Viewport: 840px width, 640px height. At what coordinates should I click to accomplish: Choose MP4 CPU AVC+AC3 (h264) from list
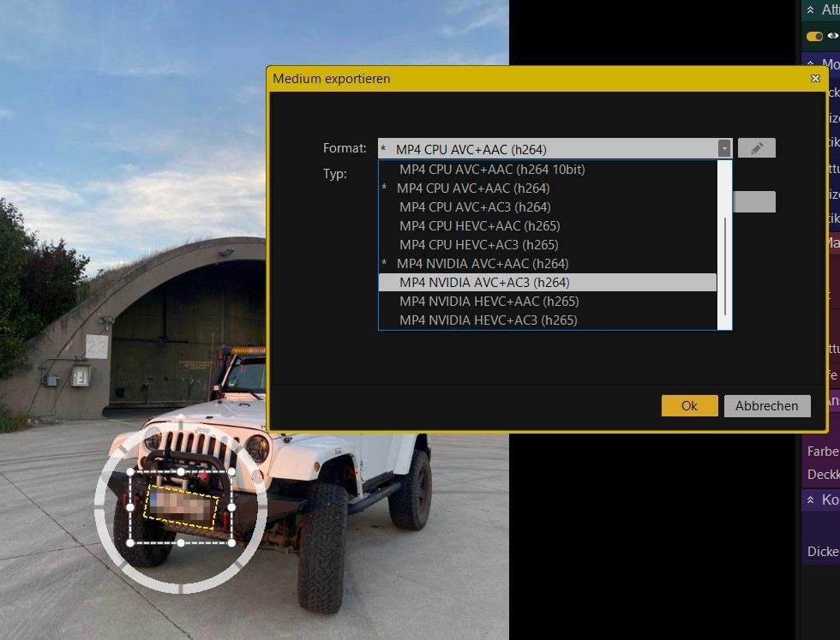(x=475, y=207)
